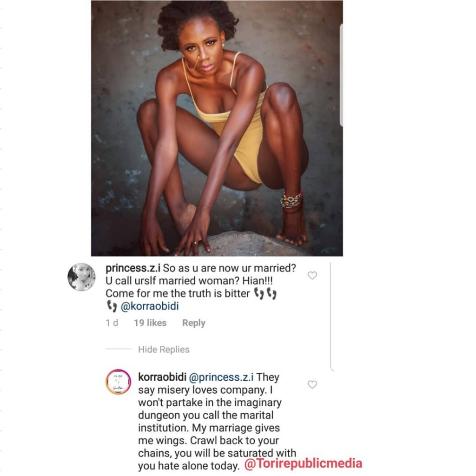Open the korraobidi username in reply
The width and height of the screenshot is (476, 476).
coord(162,377)
